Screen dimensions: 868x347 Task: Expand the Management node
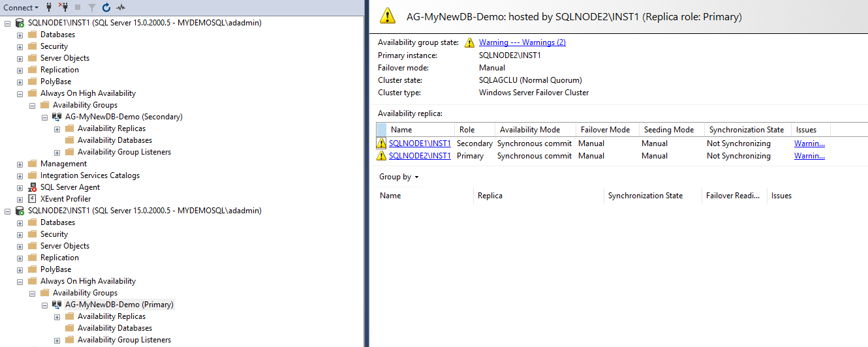tap(20, 164)
